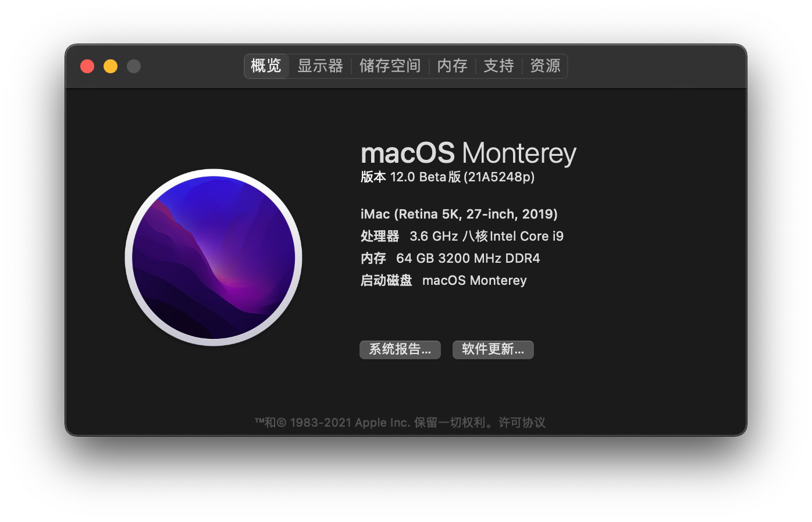Select the 概览 tab
The height and width of the screenshot is (522, 812).
[x=266, y=66]
